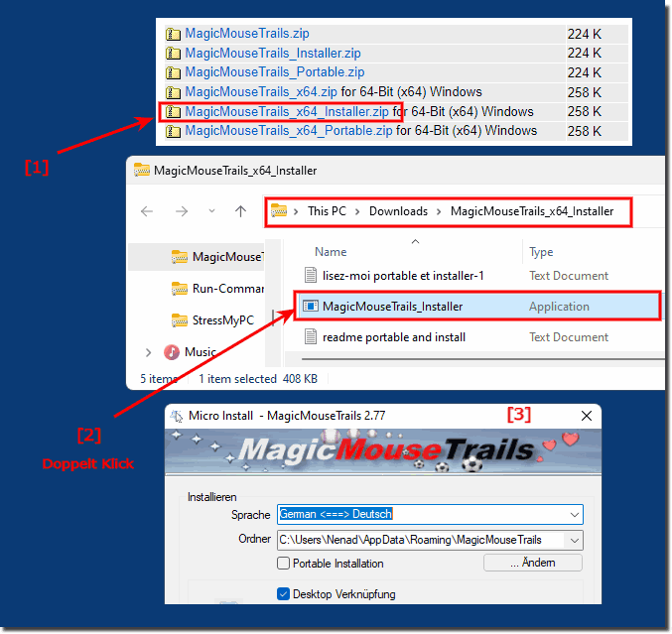Close the Micro Install dialog

pos(587,416)
